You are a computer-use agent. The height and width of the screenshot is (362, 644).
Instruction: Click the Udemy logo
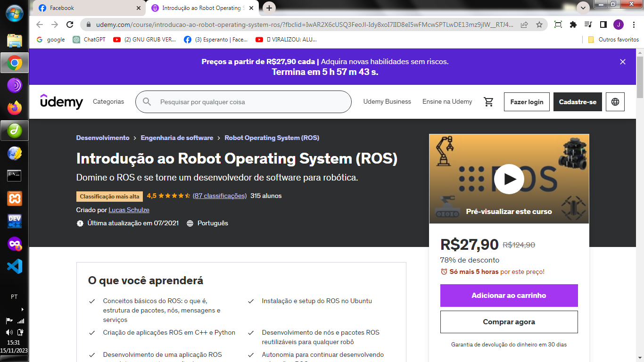click(61, 101)
